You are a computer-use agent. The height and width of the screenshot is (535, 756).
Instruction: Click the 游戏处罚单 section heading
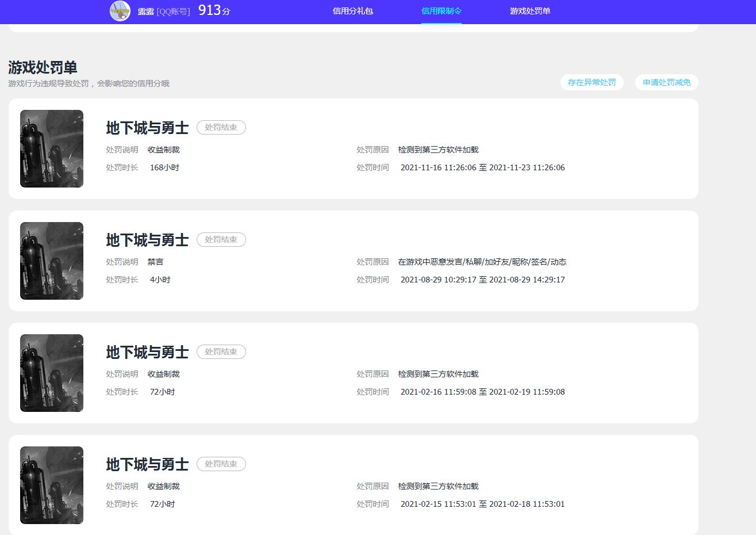point(43,67)
